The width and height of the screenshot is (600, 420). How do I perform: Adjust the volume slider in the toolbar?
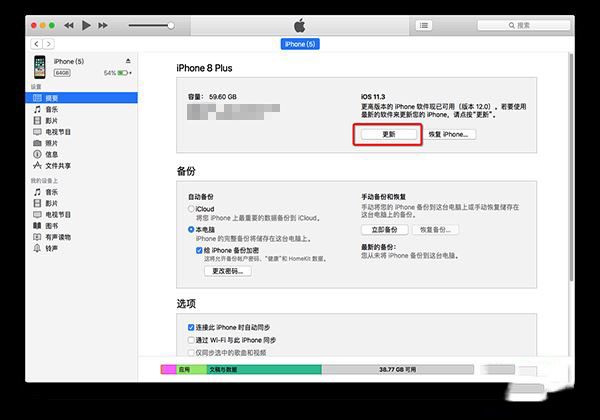pyautogui.click(x=151, y=24)
